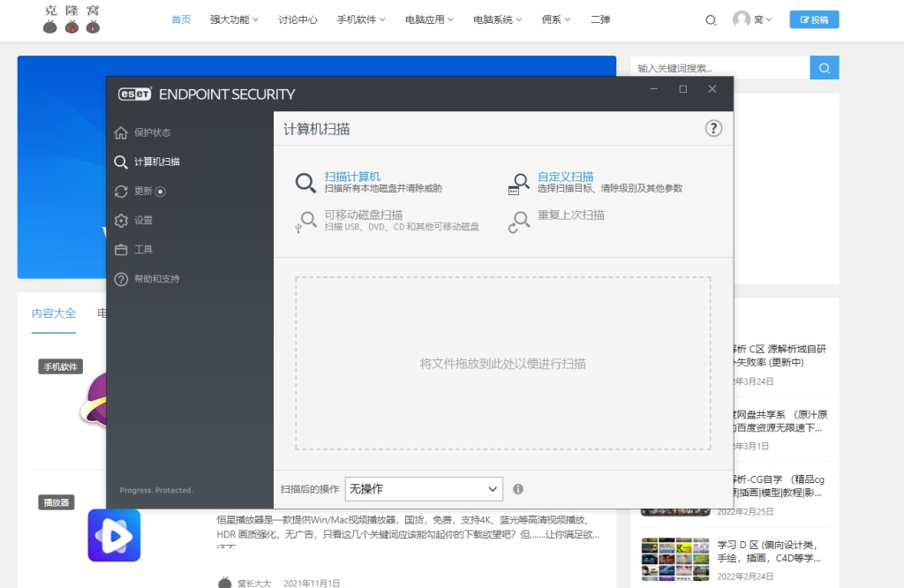Open 讨论中心 in website navigation
Image resolution: width=904 pixels, height=588 pixels.
(298, 19)
